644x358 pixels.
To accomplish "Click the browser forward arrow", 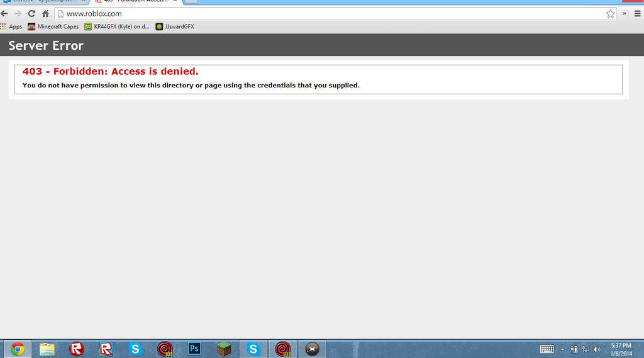I will (18, 14).
